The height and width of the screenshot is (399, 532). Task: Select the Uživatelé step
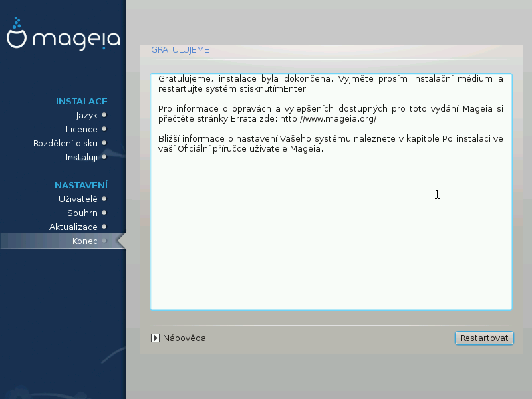78,199
